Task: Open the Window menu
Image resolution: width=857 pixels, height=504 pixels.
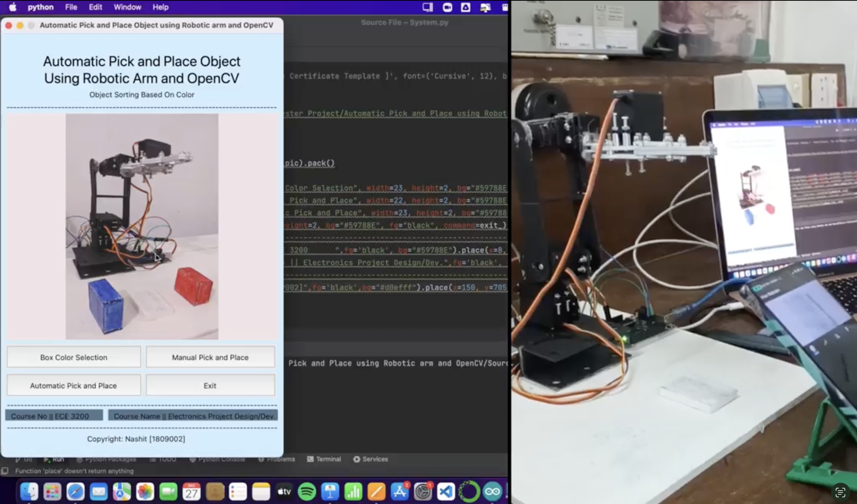Action: click(127, 7)
